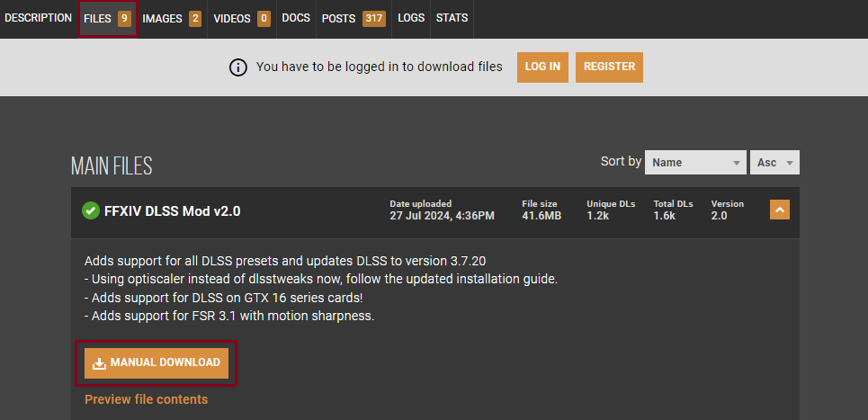
Task: Open the Videos tab
Action: tap(241, 18)
